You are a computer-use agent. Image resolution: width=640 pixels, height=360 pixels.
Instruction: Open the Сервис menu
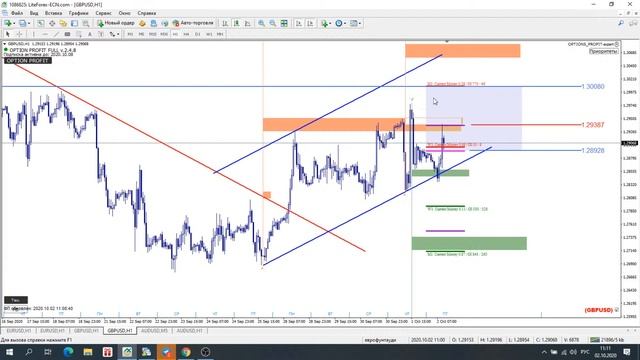click(103, 13)
